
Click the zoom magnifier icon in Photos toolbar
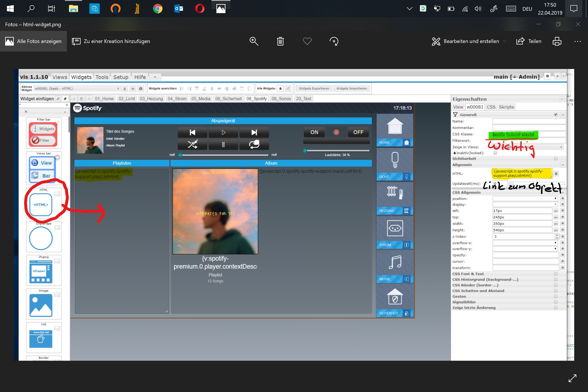point(254,41)
